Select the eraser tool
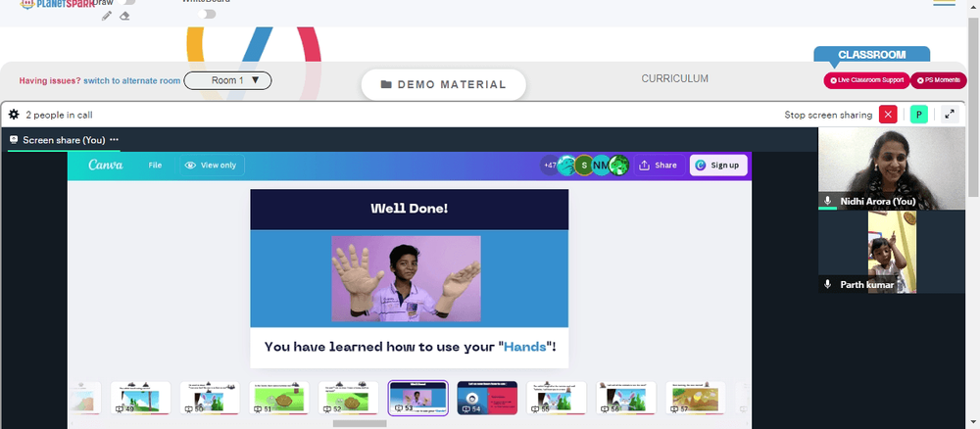980x429 pixels. click(124, 16)
